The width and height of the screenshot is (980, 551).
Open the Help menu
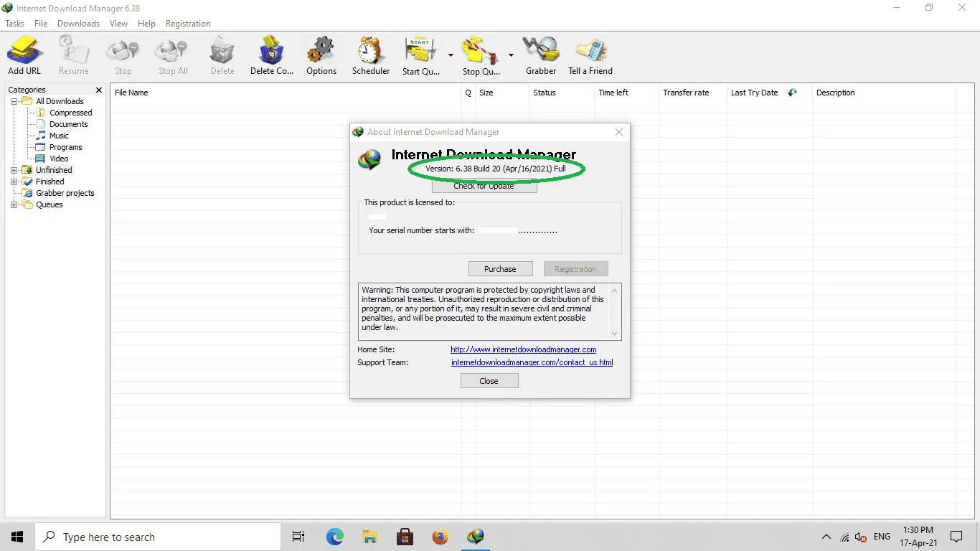pyautogui.click(x=146, y=24)
